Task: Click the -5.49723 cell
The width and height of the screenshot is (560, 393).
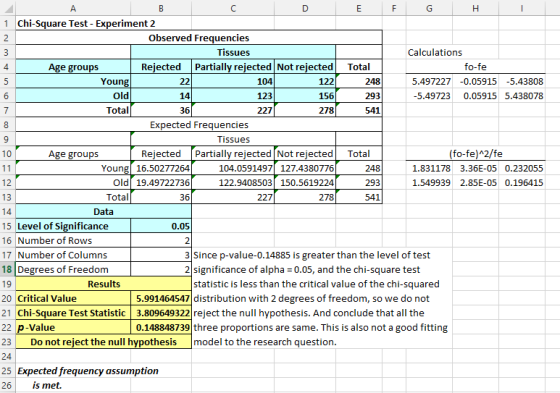Action: click(429, 96)
